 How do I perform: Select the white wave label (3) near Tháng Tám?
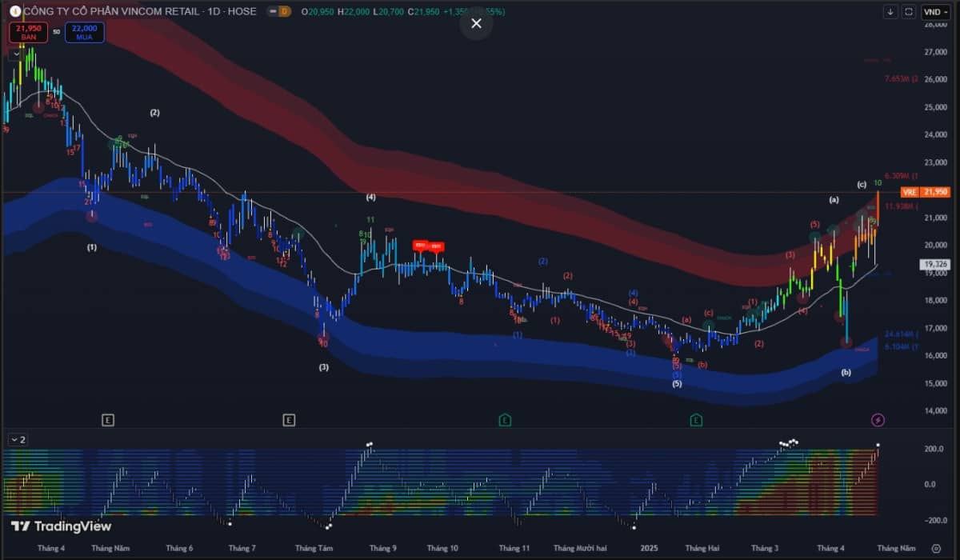tap(323, 367)
